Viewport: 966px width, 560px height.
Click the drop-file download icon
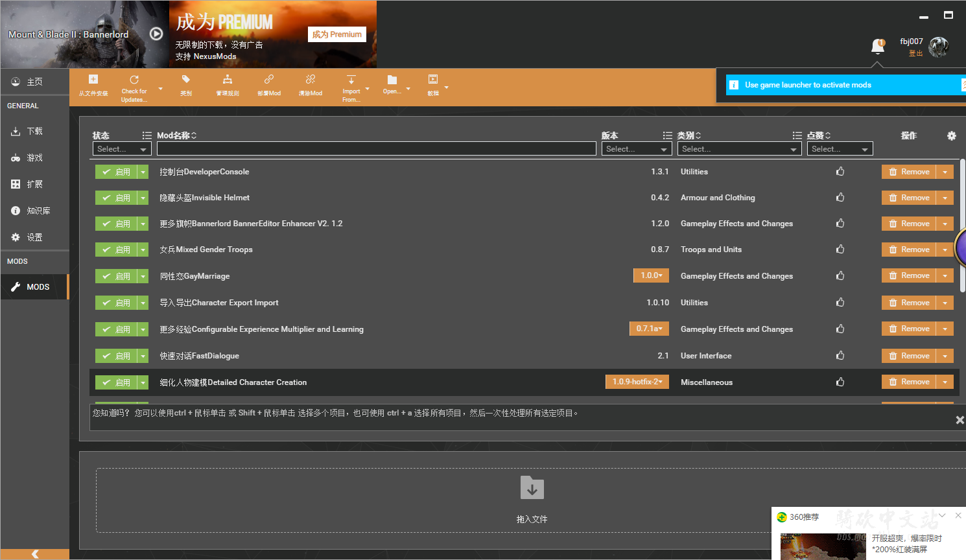click(x=532, y=488)
